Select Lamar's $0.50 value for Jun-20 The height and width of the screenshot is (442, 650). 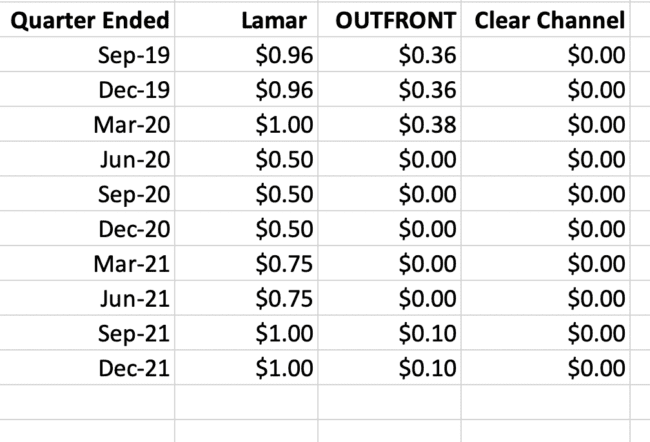pos(285,159)
